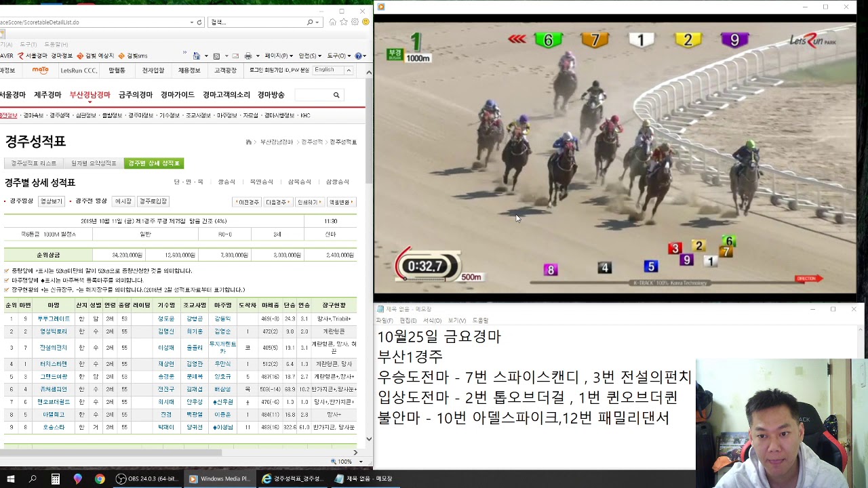Click the magnifier icon in the site search box
The width and height of the screenshot is (868, 488).
click(336, 95)
